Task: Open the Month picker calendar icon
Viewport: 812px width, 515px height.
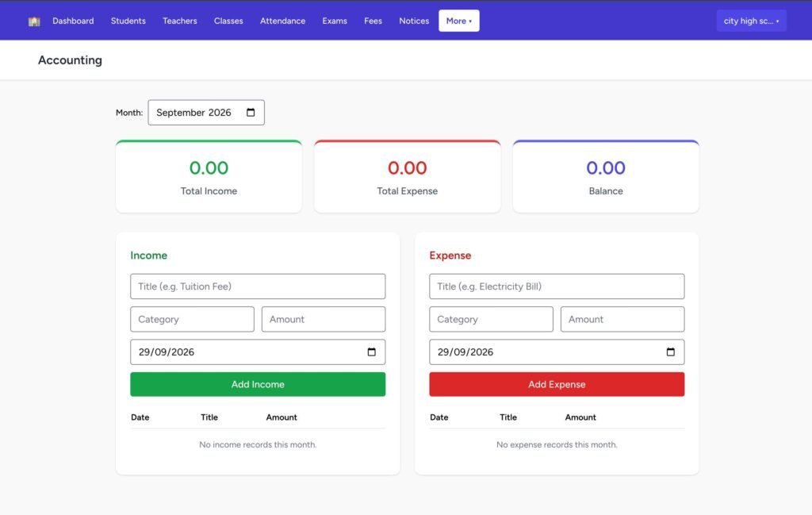Action: pyautogui.click(x=251, y=113)
